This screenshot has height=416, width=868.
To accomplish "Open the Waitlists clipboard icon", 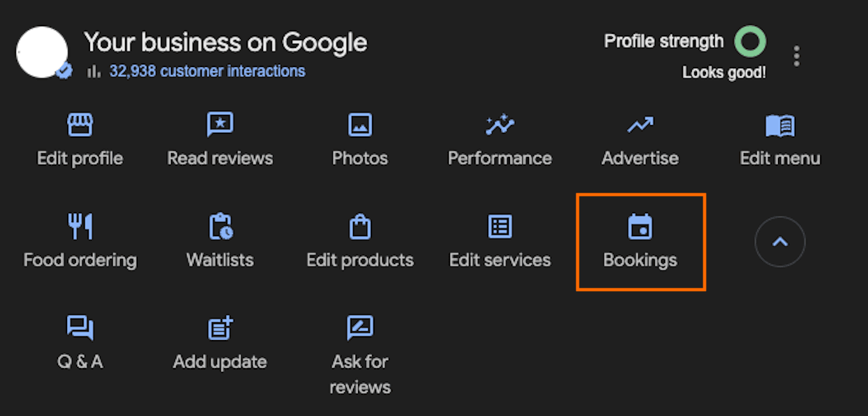I will (x=220, y=227).
